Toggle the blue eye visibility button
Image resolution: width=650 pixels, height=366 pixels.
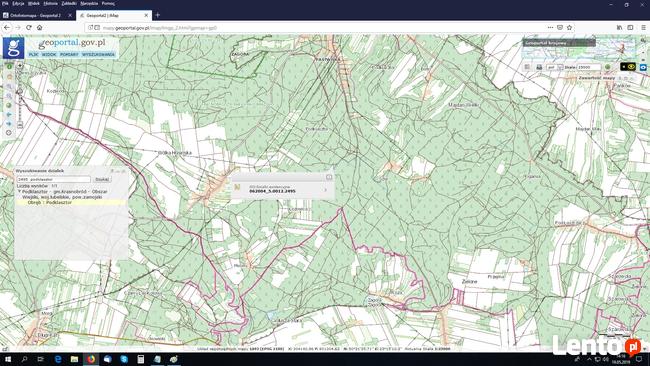(643, 67)
